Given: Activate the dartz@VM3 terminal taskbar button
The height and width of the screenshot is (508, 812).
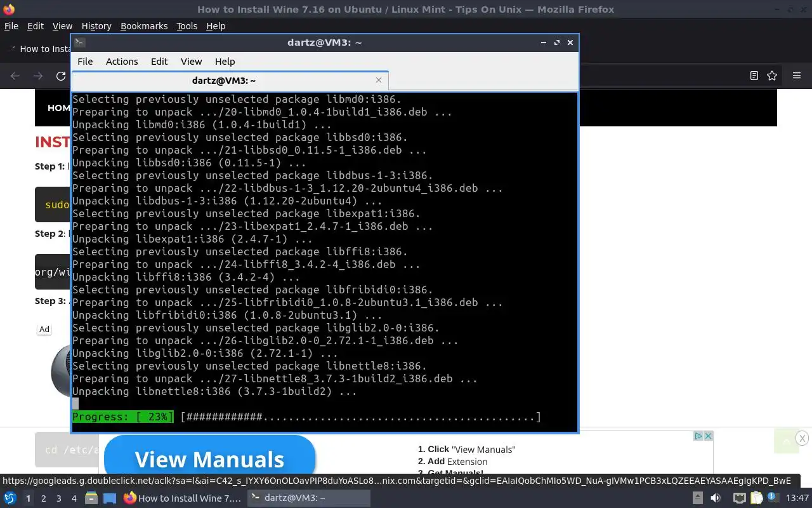Looking at the screenshot, I should (308, 498).
